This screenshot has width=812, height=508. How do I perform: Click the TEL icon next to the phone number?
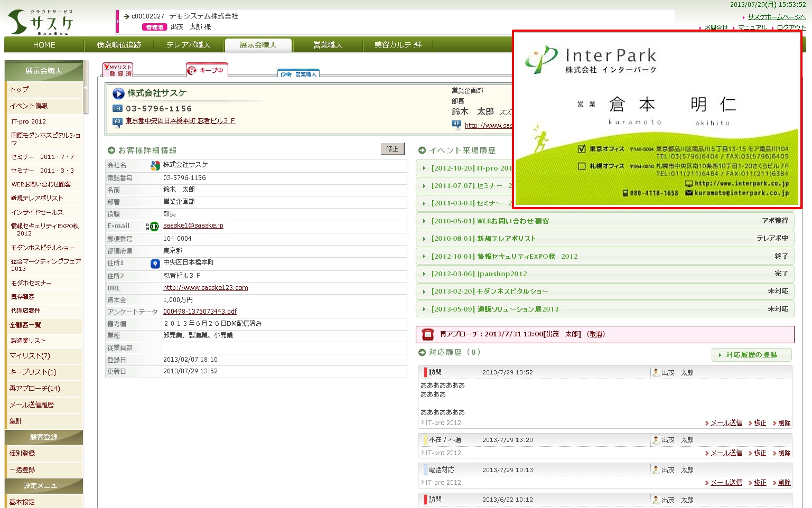[x=117, y=109]
